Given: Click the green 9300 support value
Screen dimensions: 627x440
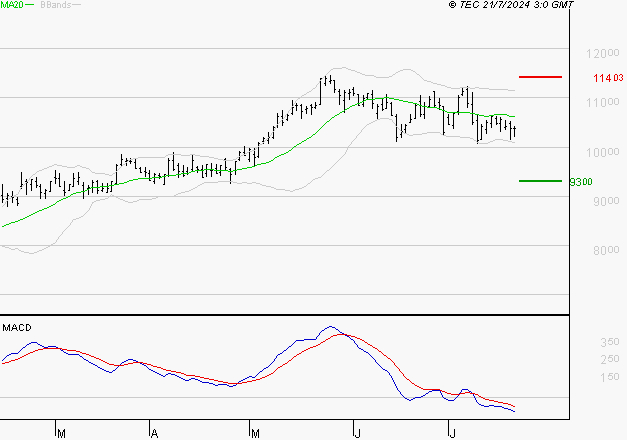Looking at the screenshot, I should tap(581, 182).
